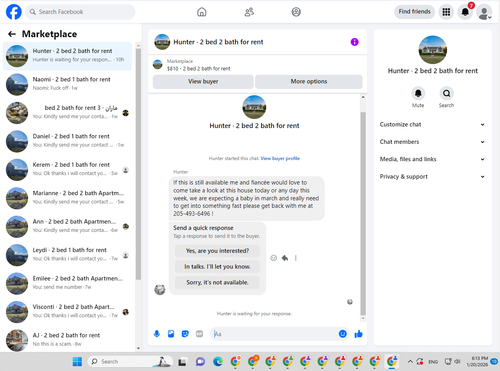The image size is (500, 371).
Task: Attach a photo using image icon
Action: [171, 334]
